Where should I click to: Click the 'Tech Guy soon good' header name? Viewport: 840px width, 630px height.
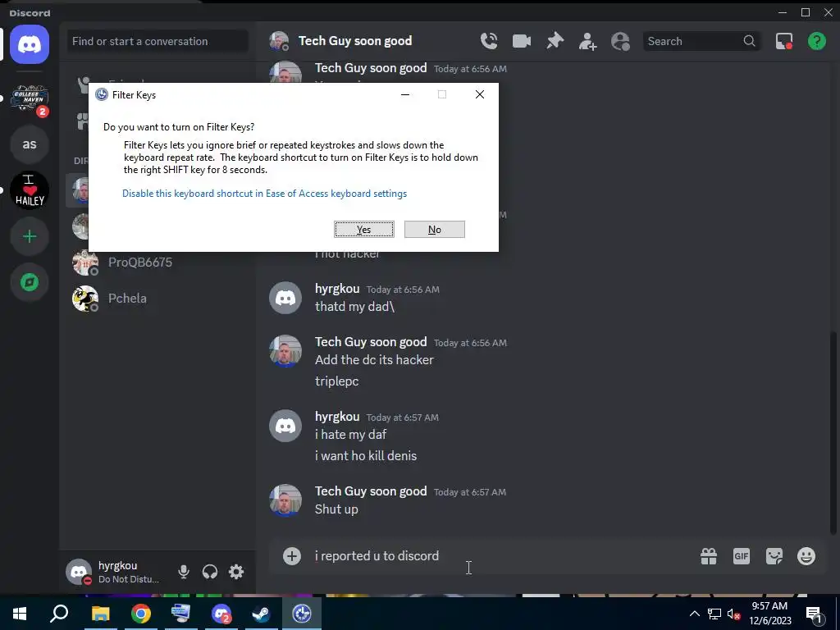355,41
